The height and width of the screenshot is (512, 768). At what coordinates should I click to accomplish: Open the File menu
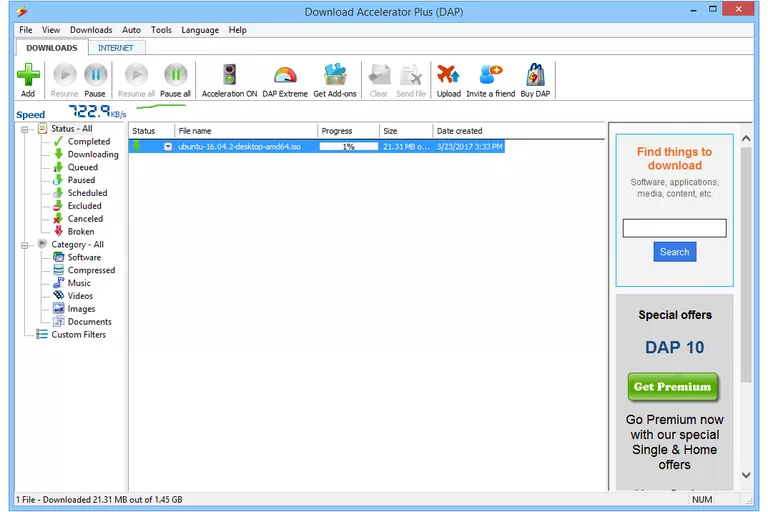click(x=25, y=30)
